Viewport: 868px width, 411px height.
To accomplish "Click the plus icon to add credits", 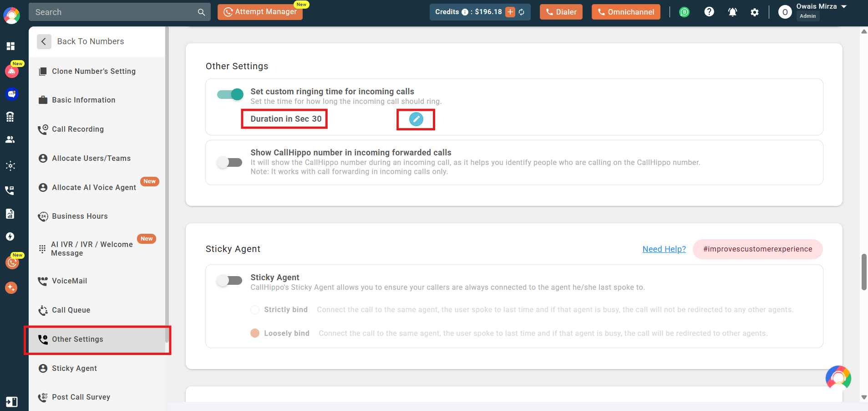I will [x=510, y=12].
